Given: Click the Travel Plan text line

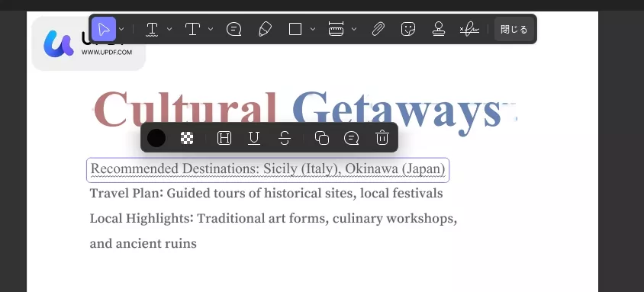Looking at the screenshot, I should tap(266, 193).
